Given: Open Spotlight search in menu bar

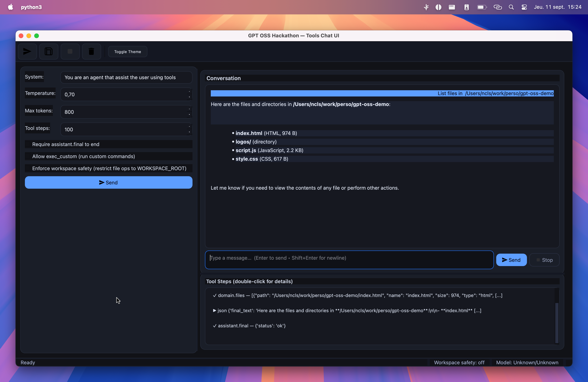Looking at the screenshot, I should click(511, 7).
